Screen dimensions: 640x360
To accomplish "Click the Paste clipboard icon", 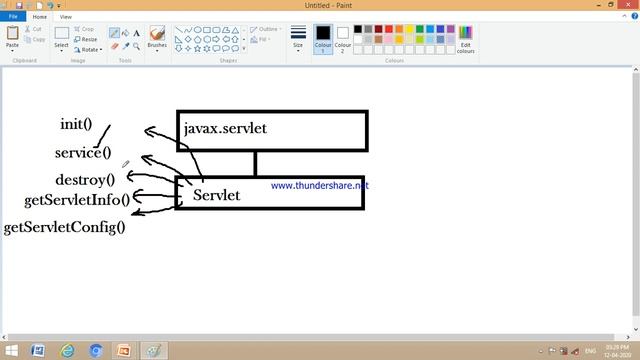I will click(12, 33).
